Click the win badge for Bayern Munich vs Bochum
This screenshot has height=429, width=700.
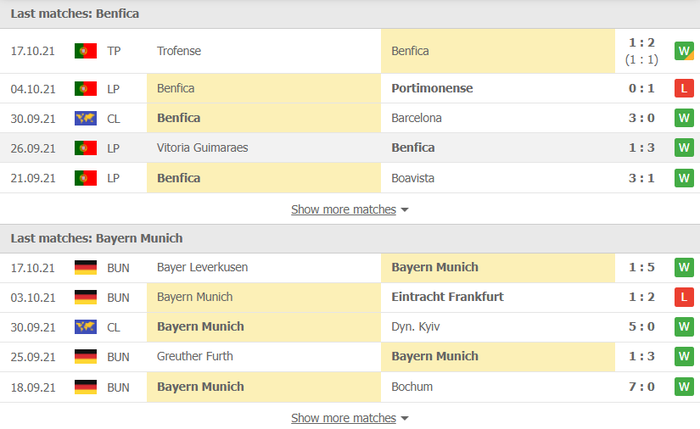[x=684, y=387]
